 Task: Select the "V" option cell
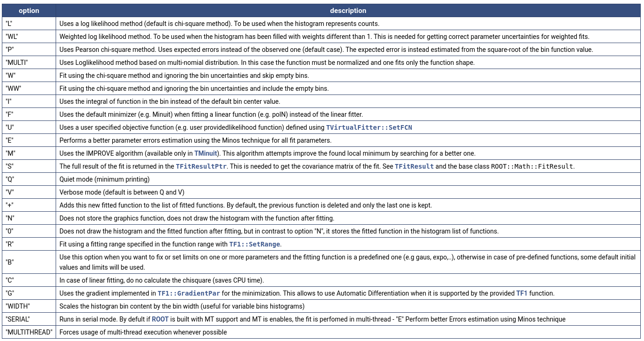pos(29,192)
